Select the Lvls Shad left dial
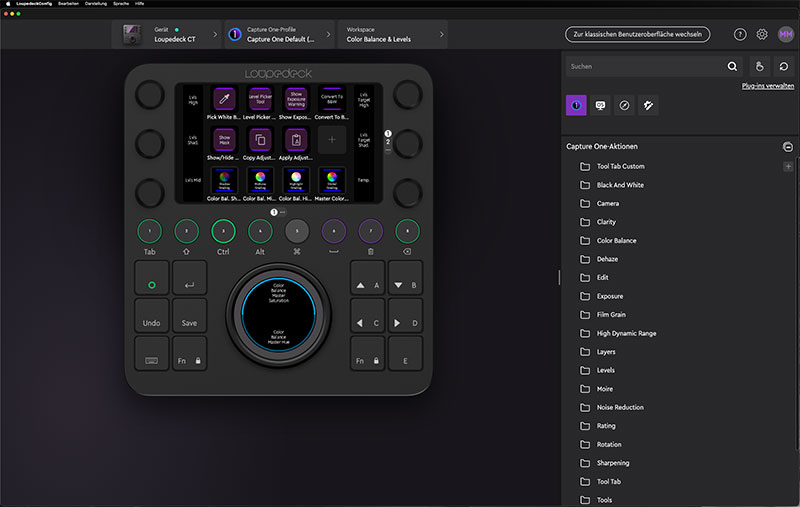 pos(150,144)
